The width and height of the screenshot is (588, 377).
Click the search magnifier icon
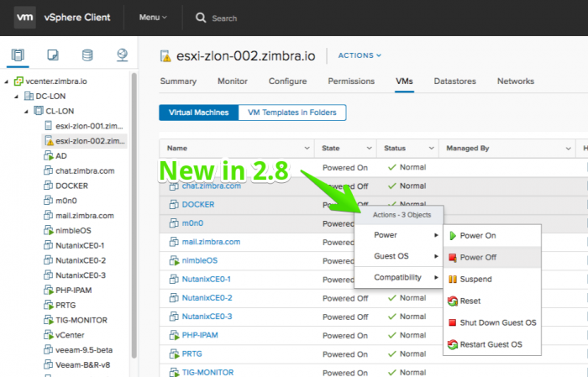click(201, 18)
